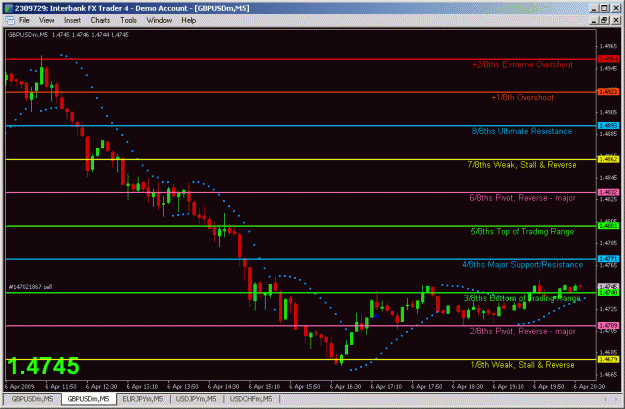Click the green price tag on the 5/8ths line
The width and height of the screenshot is (625, 409).
tap(609, 226)
